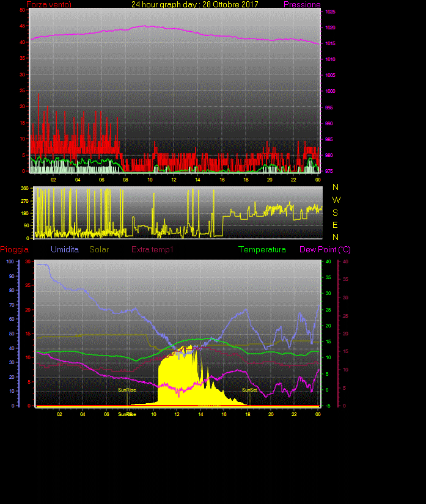The image size is (426, 504).
Task: Click the red "Pioggia" legend label
Action: 15,250
